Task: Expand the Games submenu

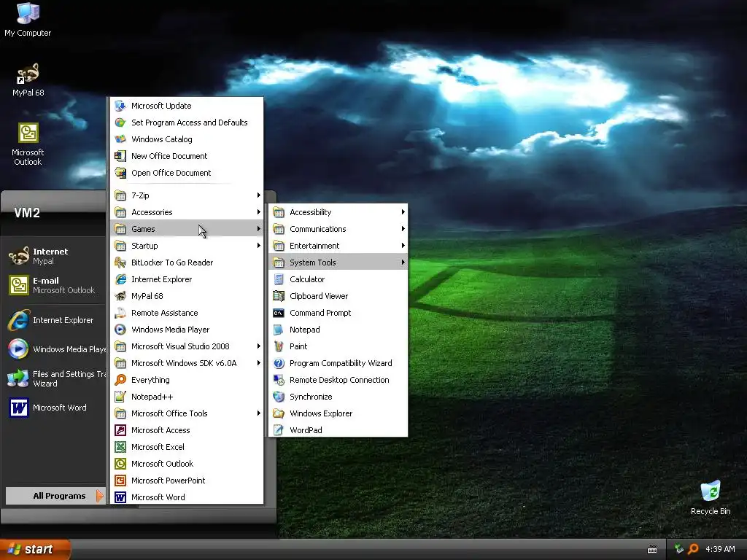Action: 187,228
